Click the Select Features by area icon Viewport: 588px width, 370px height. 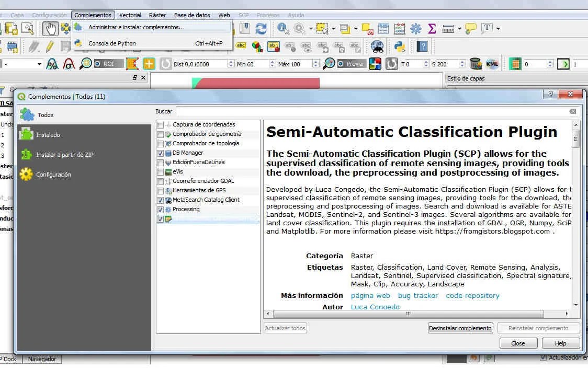[322, 28]
